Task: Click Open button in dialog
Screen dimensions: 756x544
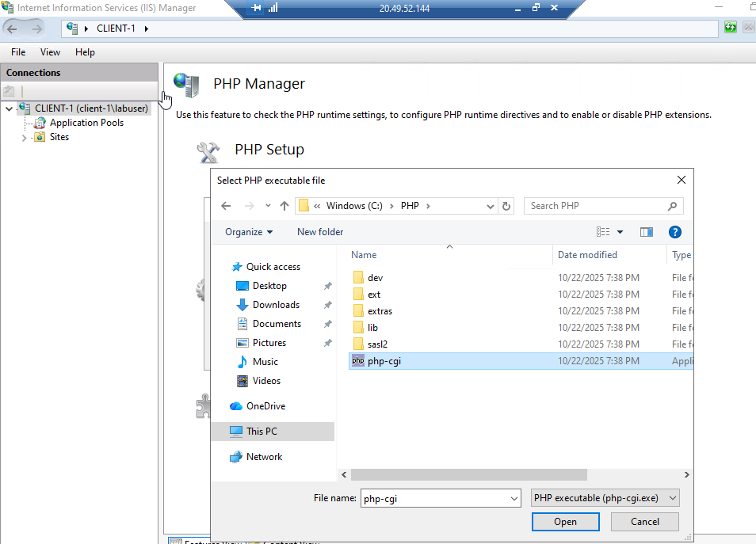Action: pyautogui.click(x=566, y=522)
